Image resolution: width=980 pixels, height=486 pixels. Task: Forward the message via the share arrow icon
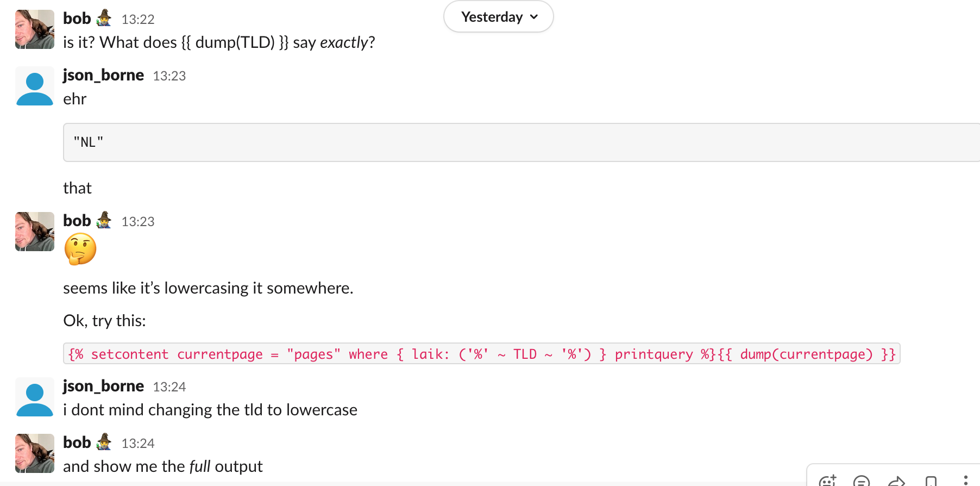pyautogui.click(x=895, y=481)
